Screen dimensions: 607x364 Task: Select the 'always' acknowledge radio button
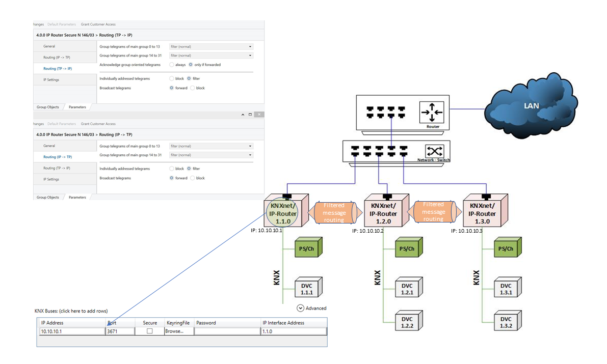click(x=172, y=65)
